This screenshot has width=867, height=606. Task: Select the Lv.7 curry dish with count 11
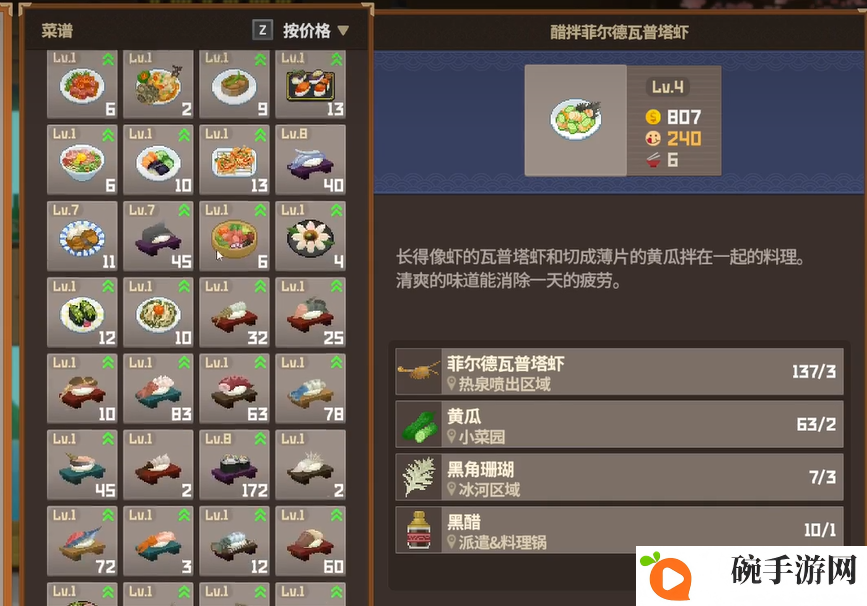[82, 236]
